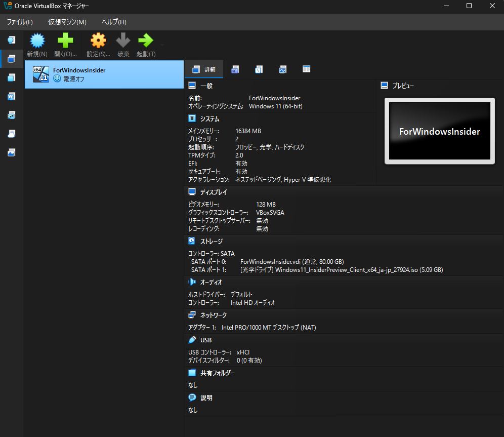Click the xHCI USB controller value
This screenshot has width=504, height=437.
[243, 352]
